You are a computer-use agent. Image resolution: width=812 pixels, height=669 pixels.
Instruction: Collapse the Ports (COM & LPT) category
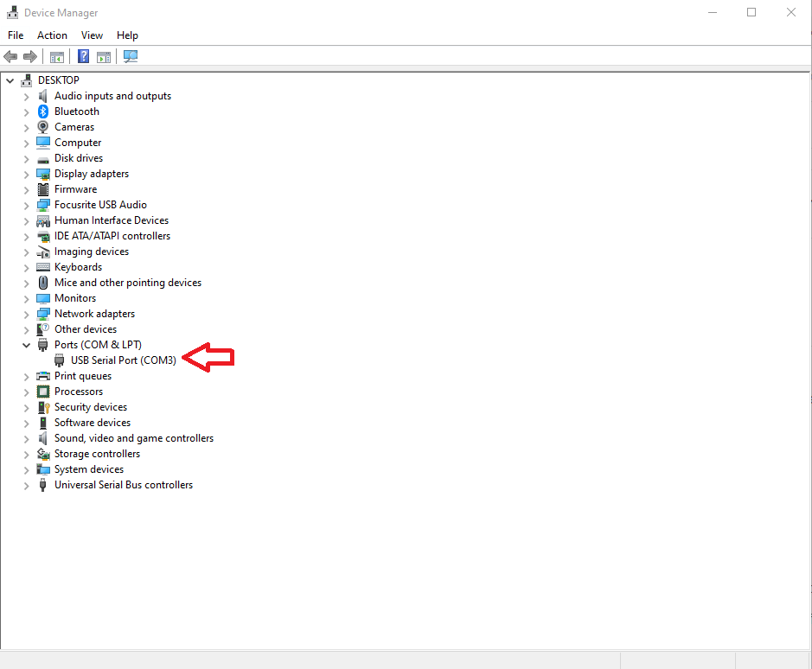pos(27,346)
